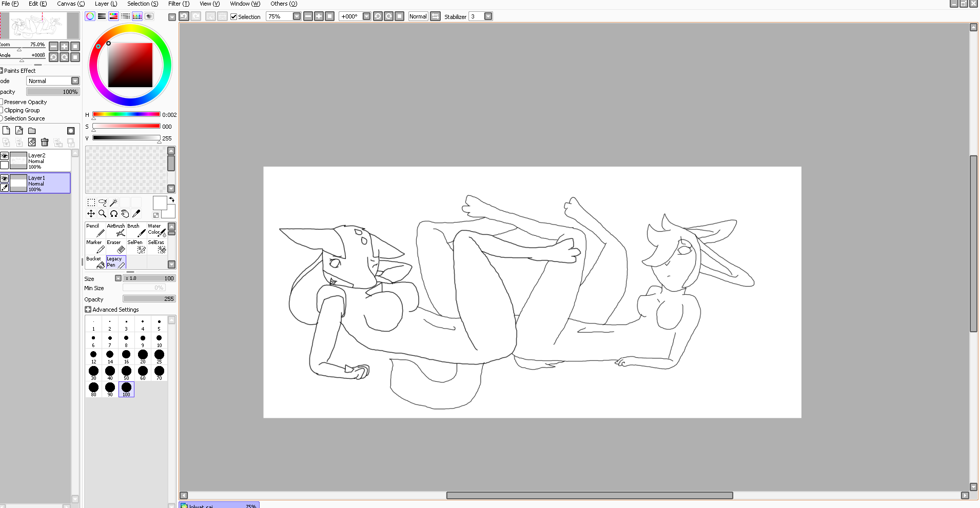Select the Magic Wand tool

click(x=113, y=202)
